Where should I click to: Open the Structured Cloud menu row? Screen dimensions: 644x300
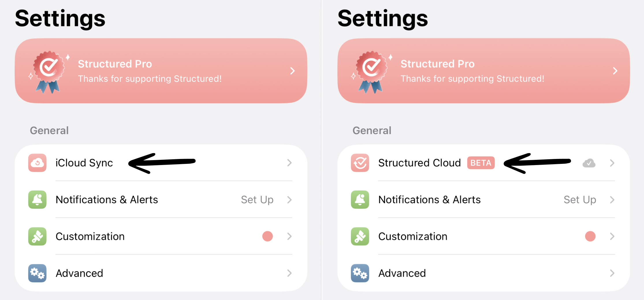coord(483,163)
